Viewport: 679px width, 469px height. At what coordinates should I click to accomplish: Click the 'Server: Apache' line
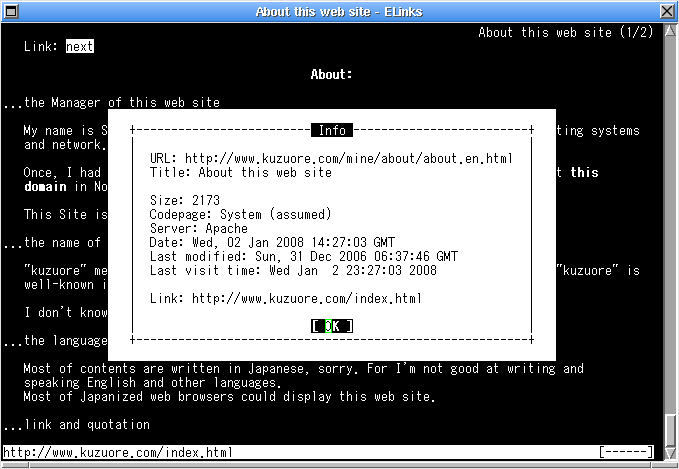tap(199, 228)
